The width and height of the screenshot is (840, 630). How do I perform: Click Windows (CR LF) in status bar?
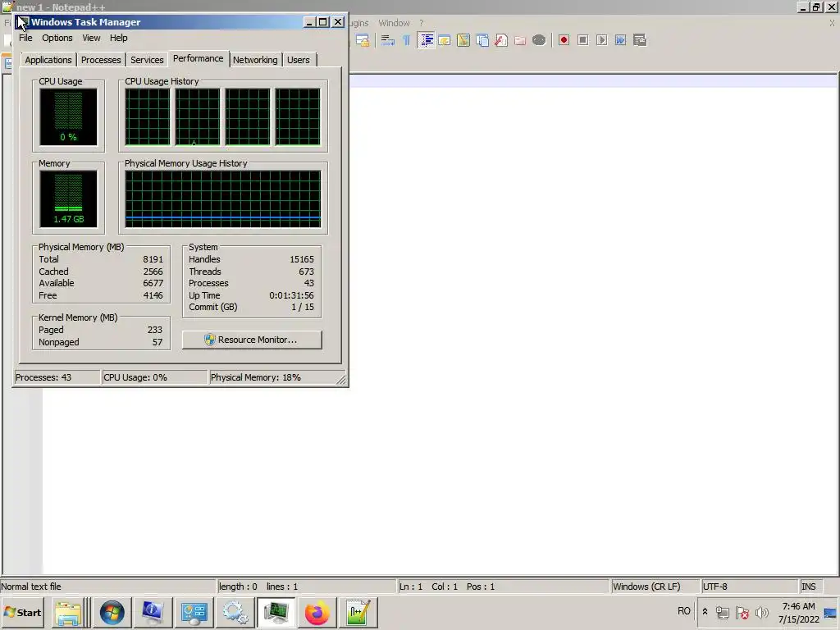[646, 587]
